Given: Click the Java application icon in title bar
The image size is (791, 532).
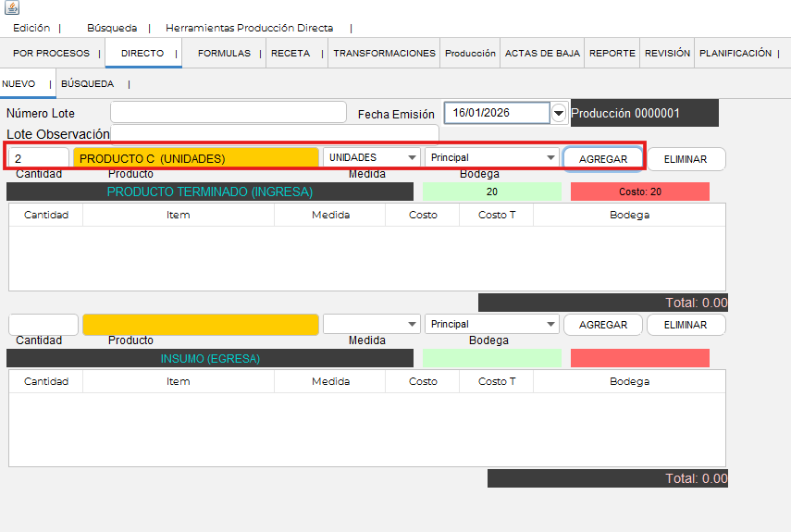Looking at the screenshot, I should pos(11,8).
